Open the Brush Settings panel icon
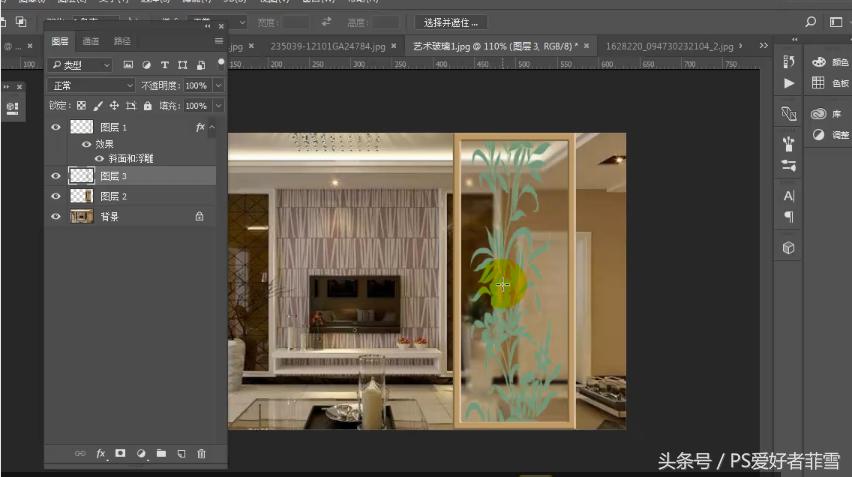This screenshot has height=477, width=852. pos(788,165)
